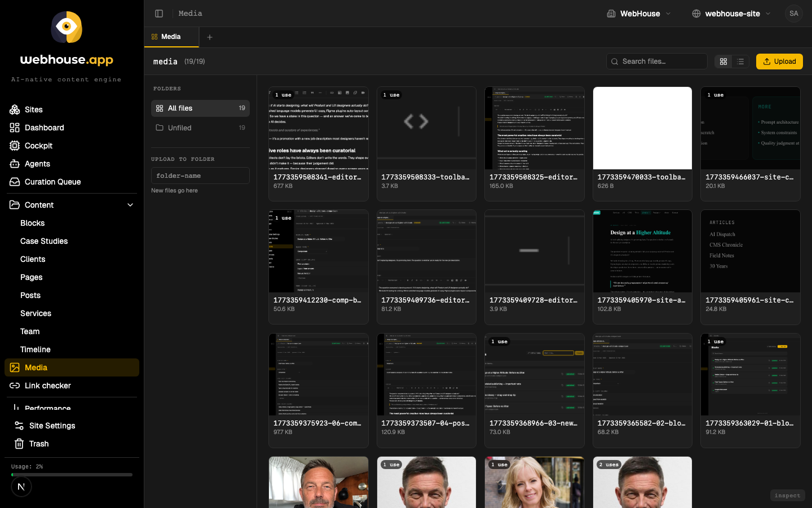Open the Posts collection
Image resolution: width=812 pixels, height=508 pixels.
click(x=30, y=295)
